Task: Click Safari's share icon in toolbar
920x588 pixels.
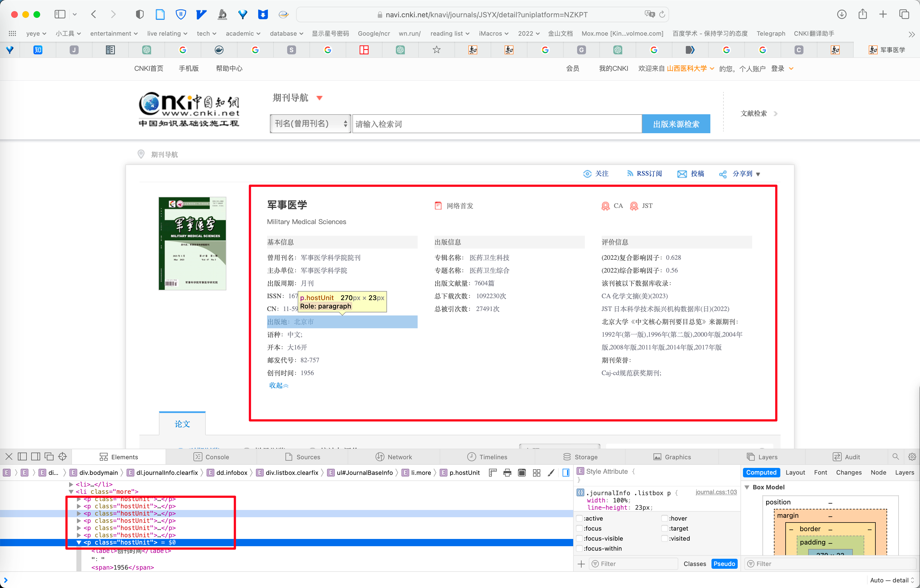Action: click(x=862, y=14)
